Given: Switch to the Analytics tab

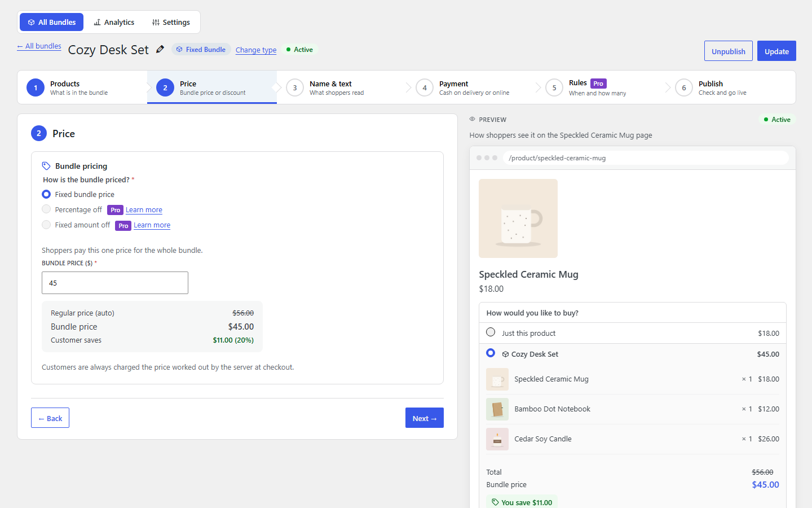Looking at the screenshot, I should 114,22.
